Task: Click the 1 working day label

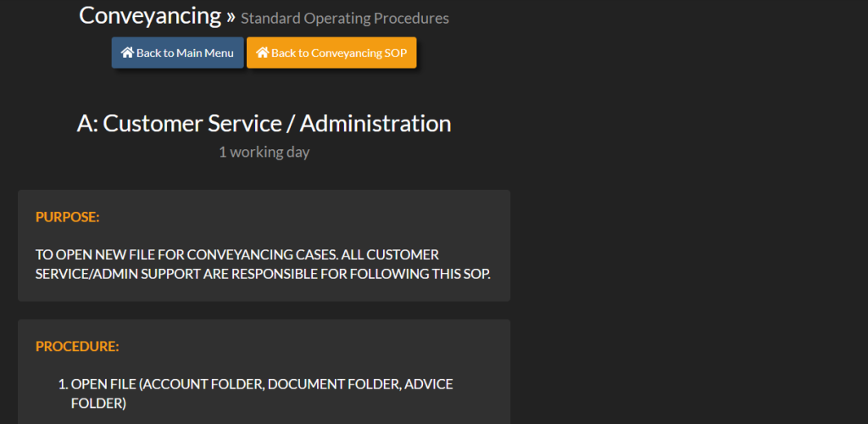Action: click(x=264, y=152)
